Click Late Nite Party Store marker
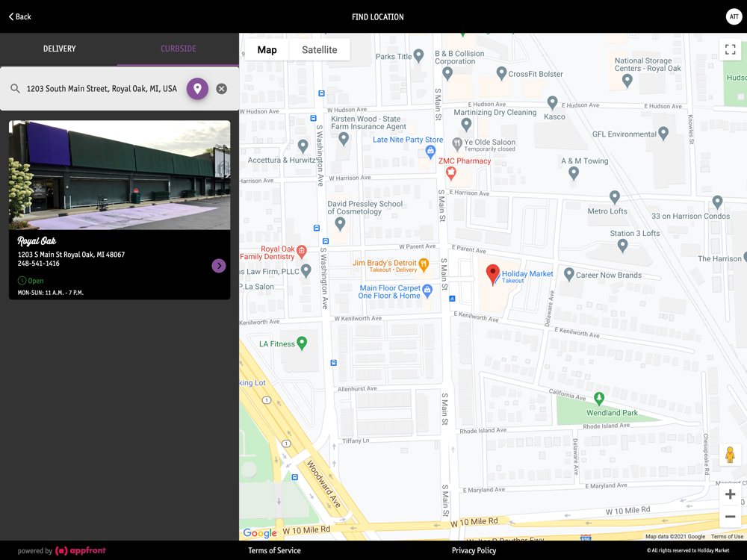Screen dimensions: 747x560 [x=430, y=152]
